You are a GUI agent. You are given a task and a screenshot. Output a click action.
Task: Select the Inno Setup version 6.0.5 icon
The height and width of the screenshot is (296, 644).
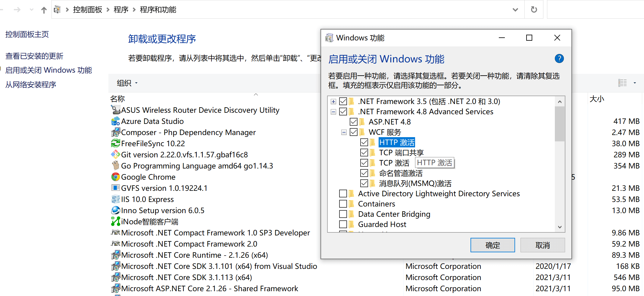(116, 210)
